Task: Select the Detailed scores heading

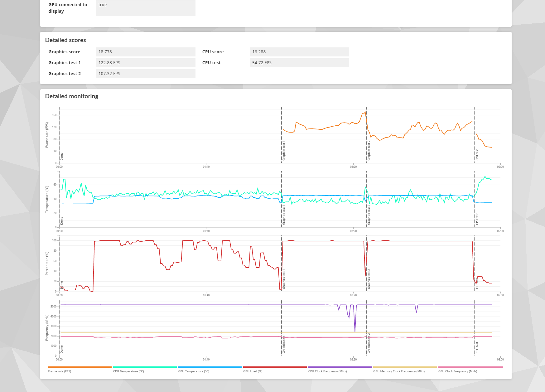Action: (x=65, y=40)
